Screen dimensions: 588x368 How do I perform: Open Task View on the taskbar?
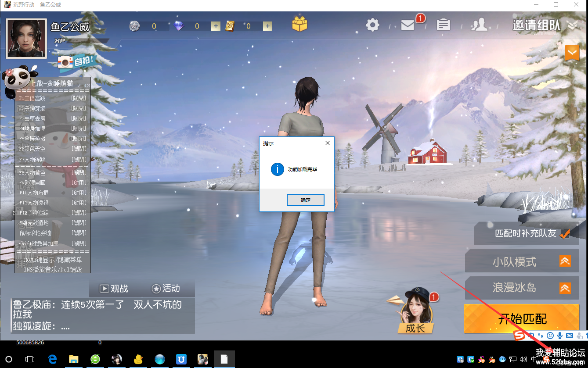30,359
